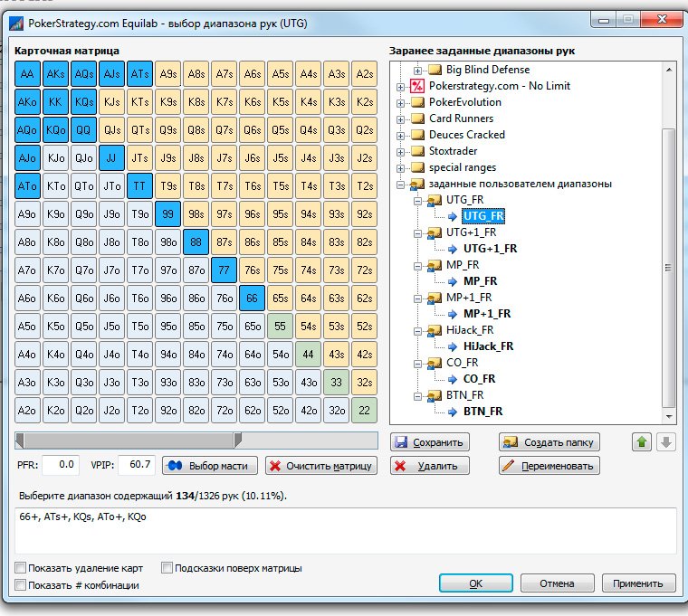Click the pencil Переименовать icon
The width and height of the screenshot is (688, 616).
[508, 466]
